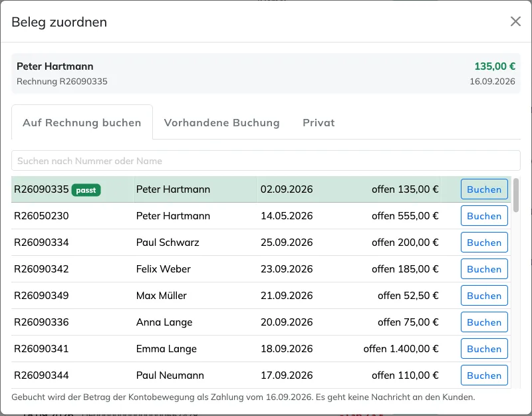Click amount offen 185,00 €
Image resolution: width=532 pixels, height=416 pixels.
pyautogui.click(x=405, y=269)
